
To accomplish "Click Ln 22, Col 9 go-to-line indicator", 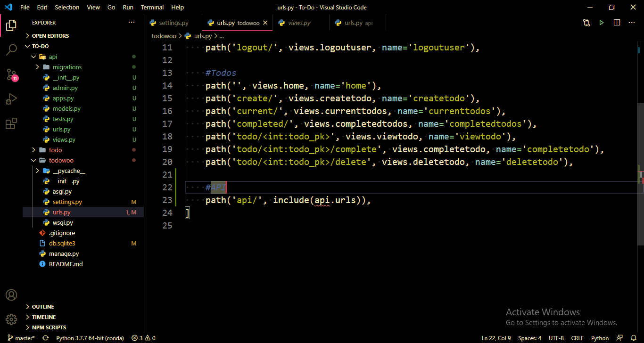I will pyautogui.click(x=496, y=338).
